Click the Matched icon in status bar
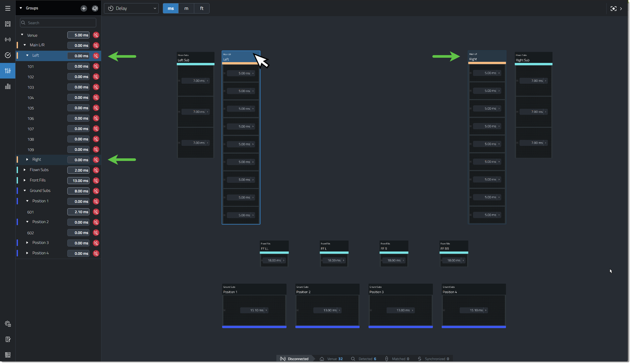 tap(387, 359)
